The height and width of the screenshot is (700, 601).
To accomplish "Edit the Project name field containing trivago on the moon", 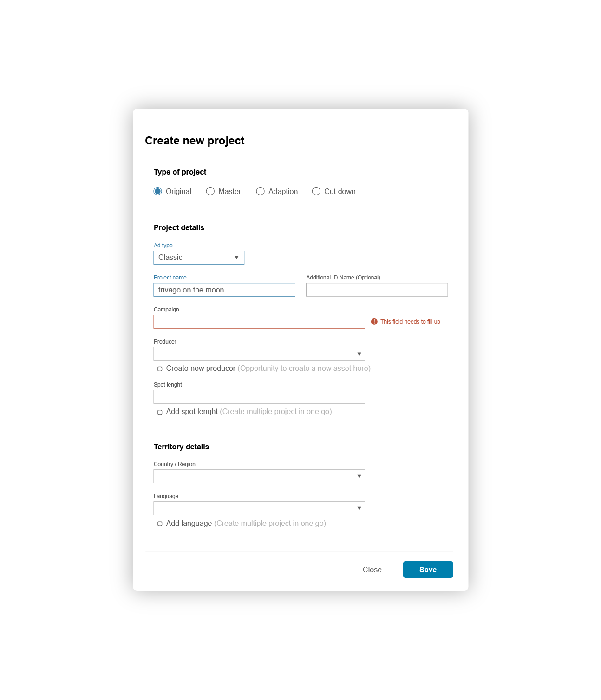I will point(224,289).
